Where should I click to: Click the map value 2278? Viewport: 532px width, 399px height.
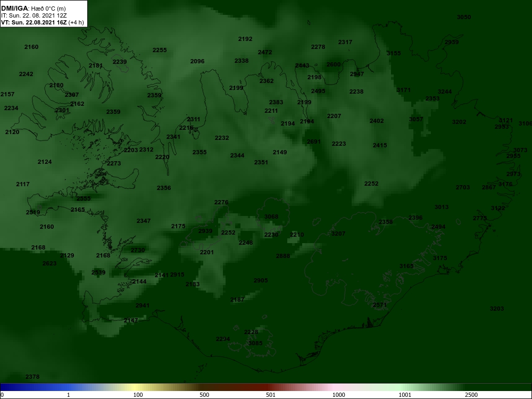click(x=318, y=47)
